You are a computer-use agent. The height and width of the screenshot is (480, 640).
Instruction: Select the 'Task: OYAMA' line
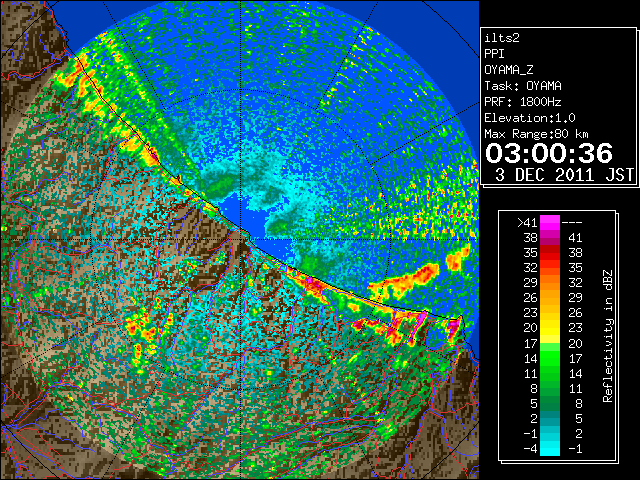523,86
